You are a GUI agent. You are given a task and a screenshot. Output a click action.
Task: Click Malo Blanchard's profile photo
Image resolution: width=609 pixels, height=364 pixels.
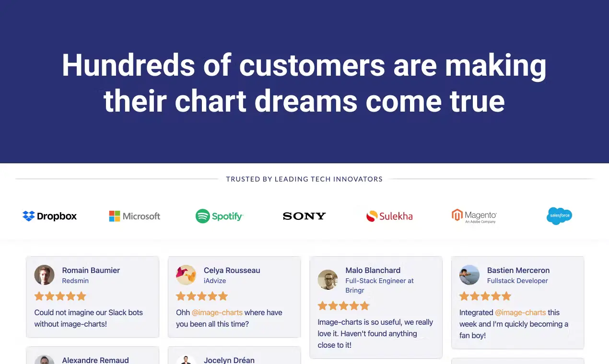point(328,280)
